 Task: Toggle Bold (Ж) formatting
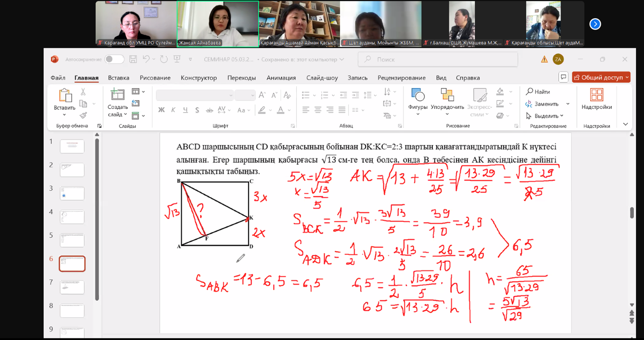[162, 110]
